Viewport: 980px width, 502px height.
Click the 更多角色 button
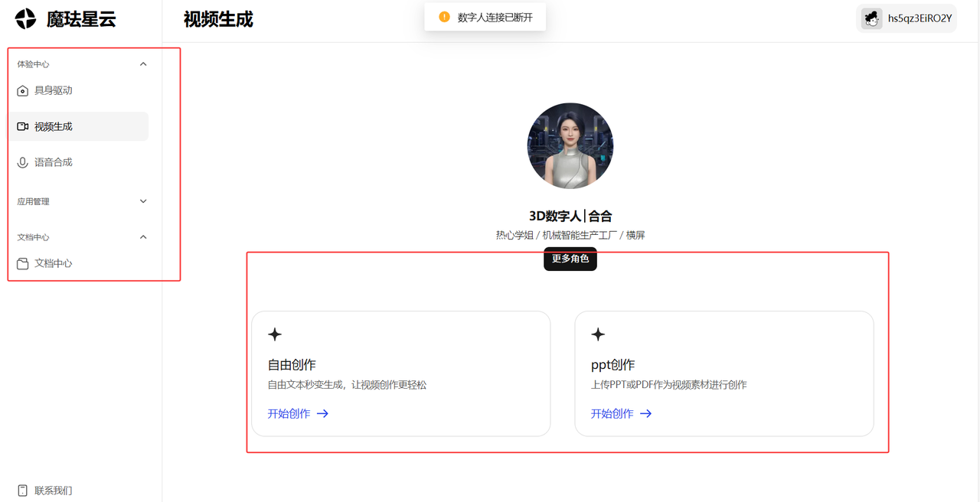pos(570,259)
